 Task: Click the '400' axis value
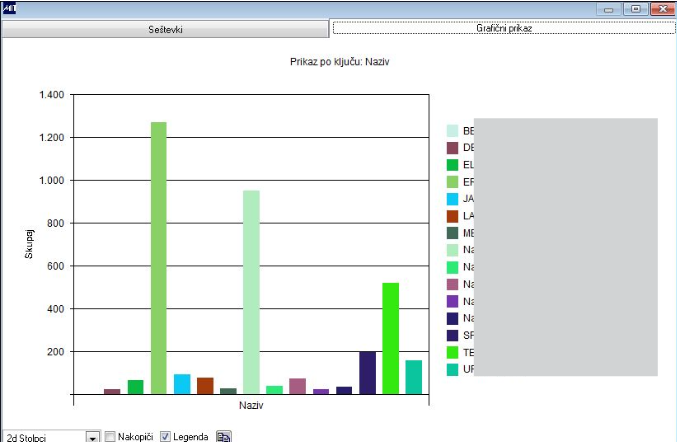click(x=56, y=309)
